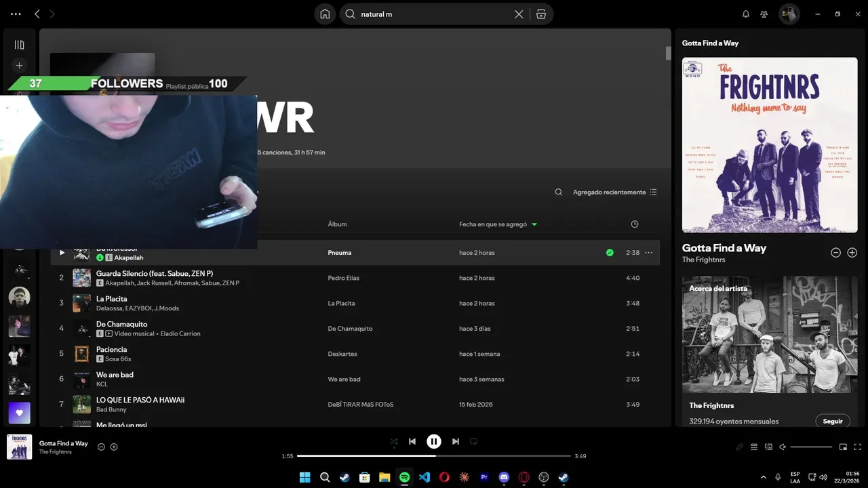
Task: Select the Paciencia track title
Action: tap(111, 350)
